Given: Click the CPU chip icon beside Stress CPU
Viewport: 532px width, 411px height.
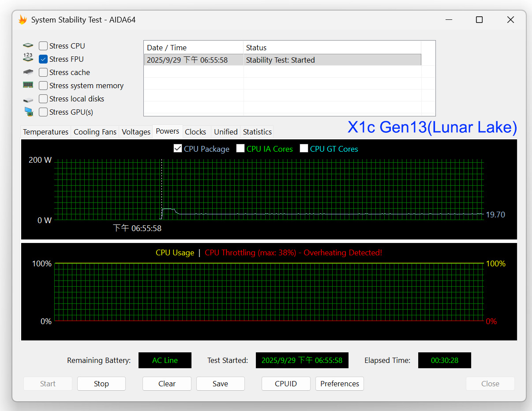Looking at the screenshot, I should 28,46.
